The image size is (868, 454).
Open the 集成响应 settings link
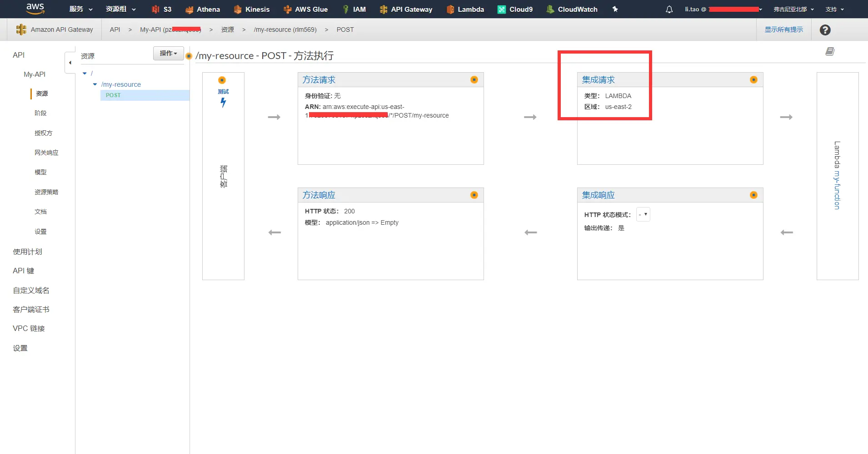tap(599, 195)
